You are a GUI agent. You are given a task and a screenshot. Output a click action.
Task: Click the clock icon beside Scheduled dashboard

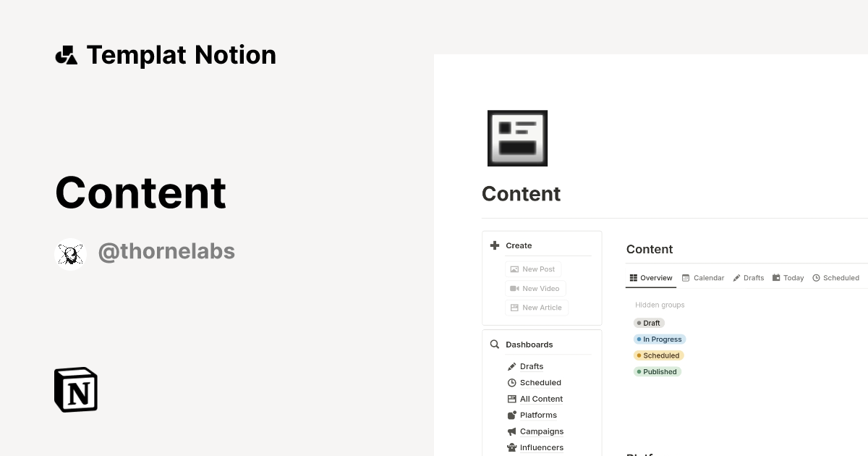pyautogui.click(x=512, y=382)
